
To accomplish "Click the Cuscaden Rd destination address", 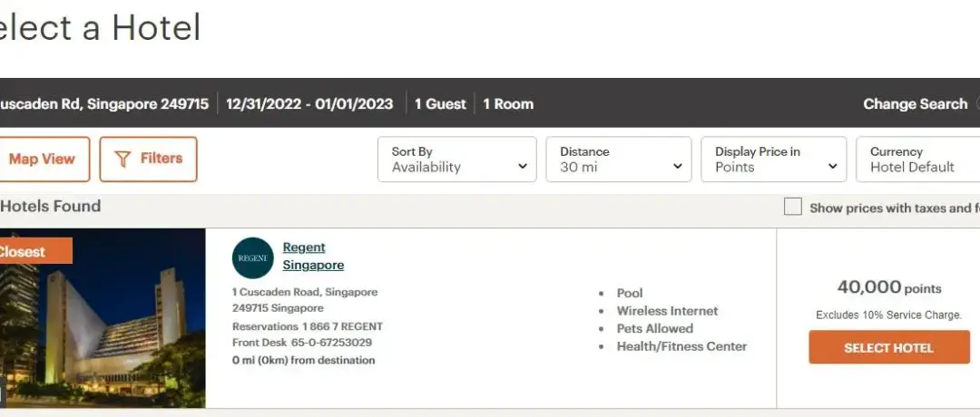I will (104, 104).
